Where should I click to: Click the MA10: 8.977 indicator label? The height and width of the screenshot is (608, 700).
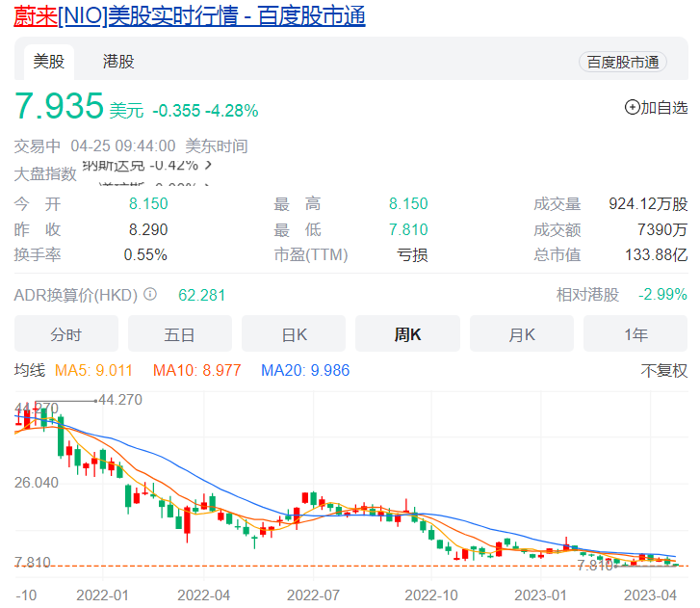[x=196, y=370]
